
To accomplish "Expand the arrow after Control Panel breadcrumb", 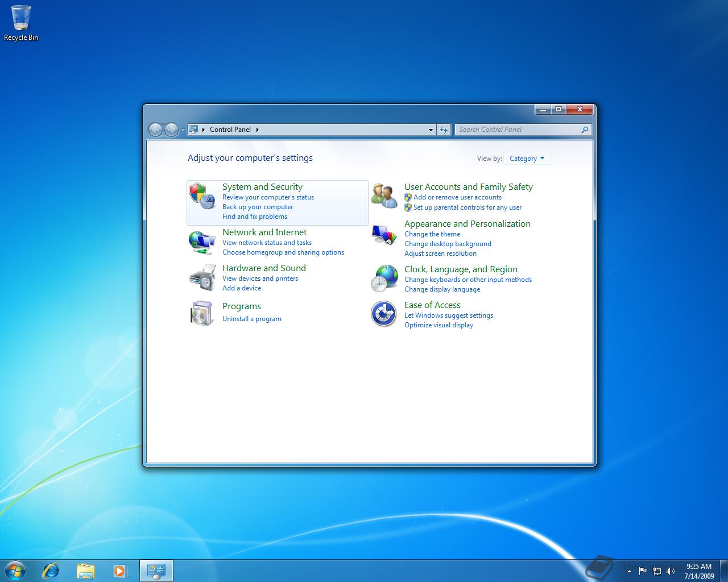I will 257,130.
